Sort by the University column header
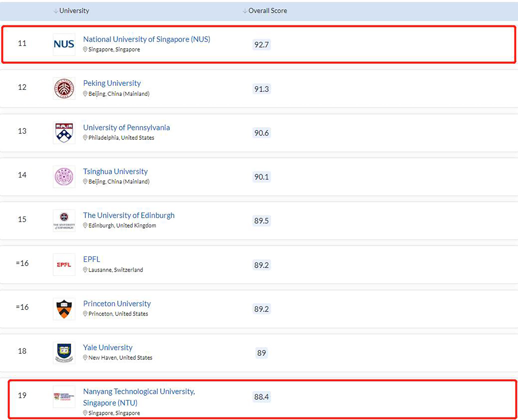Image resolution: width=518 pixels, height=420 pixels. click(x=71, y=11)
